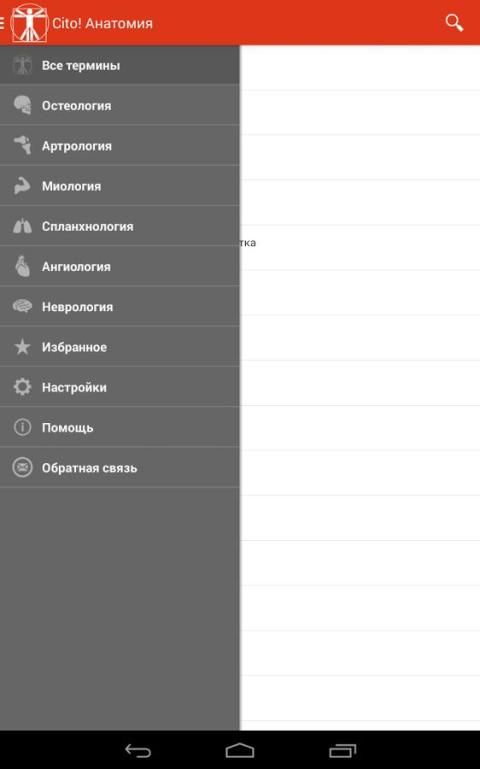
Task: Tap the search magnifier icon
Action: 454,23
